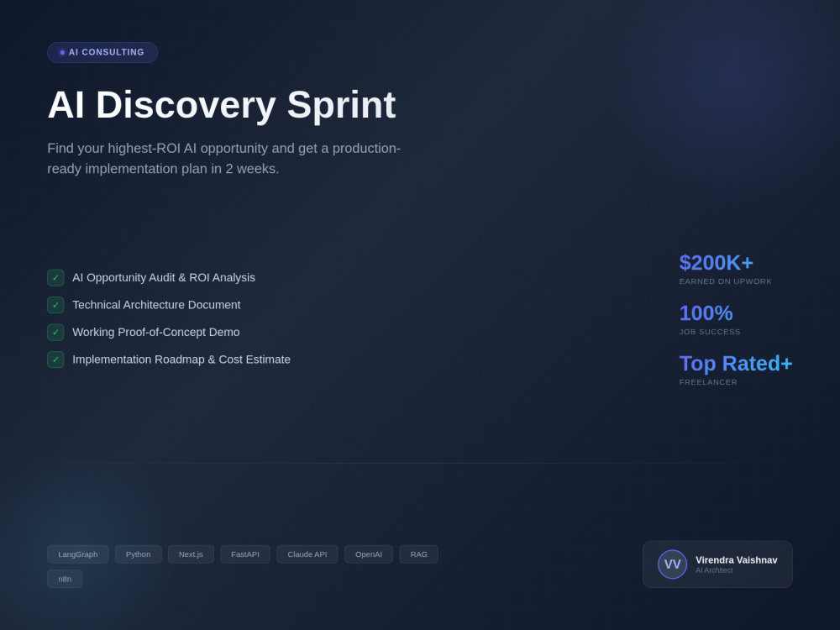840x630 pixels.
Task: Select the LangGraph tag
Action: (77, 554)
